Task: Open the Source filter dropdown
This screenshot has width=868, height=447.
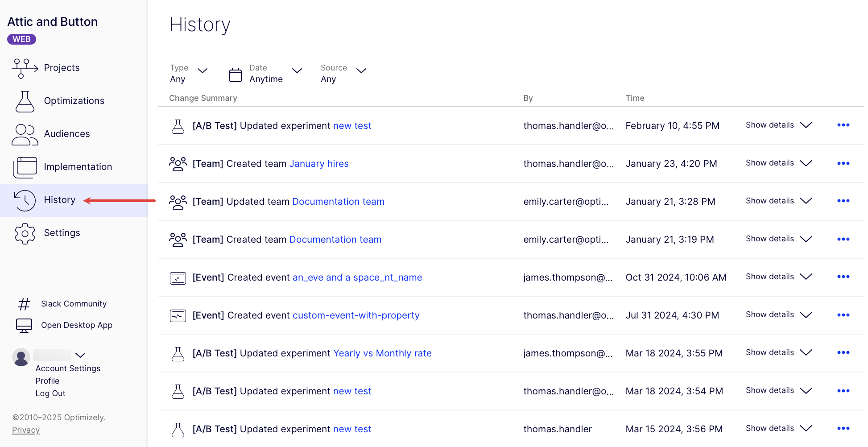Action: 361,71
